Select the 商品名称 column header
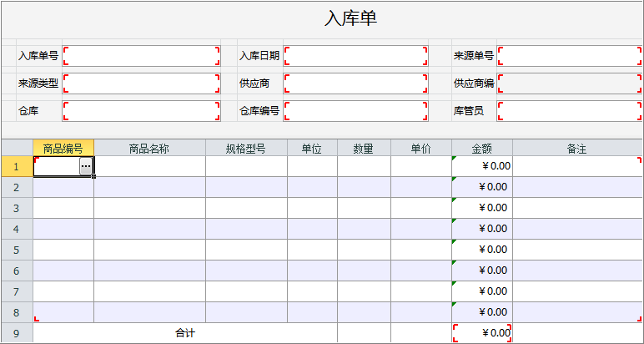This screenshot has height=344, width=644. coord(149,148)
